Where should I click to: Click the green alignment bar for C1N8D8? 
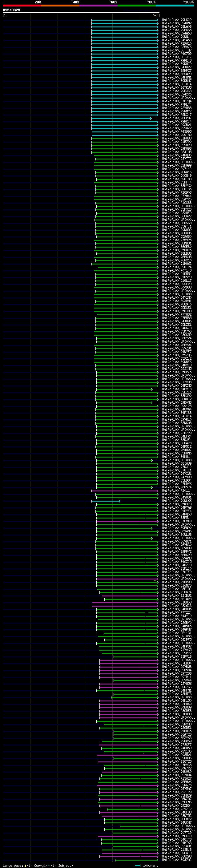pos(125,139)
